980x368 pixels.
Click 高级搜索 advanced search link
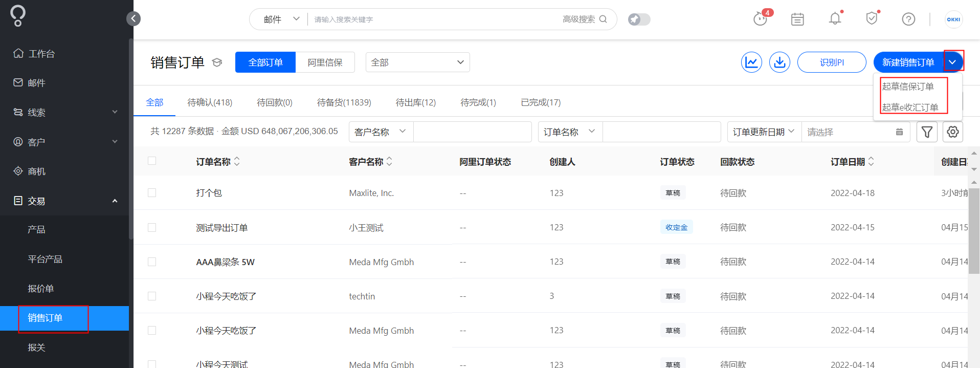tap(578, 19)
